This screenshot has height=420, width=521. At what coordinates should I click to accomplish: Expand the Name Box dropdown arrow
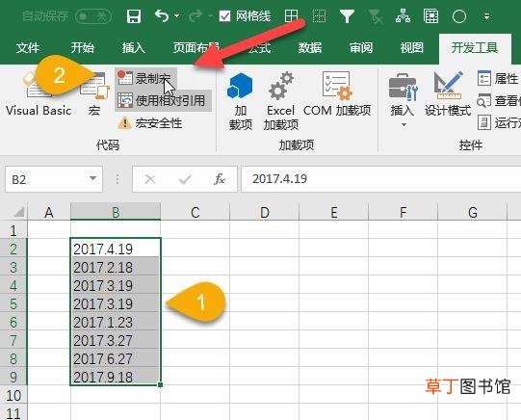[93, 179]
